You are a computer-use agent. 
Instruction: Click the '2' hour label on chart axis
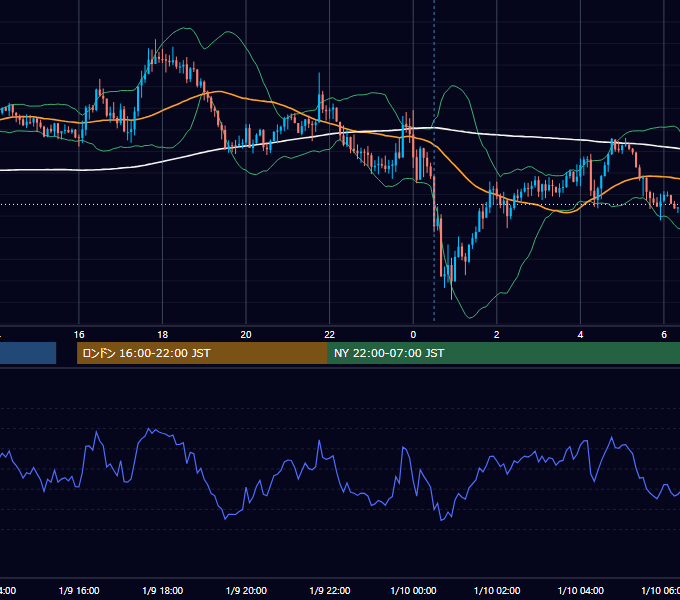click(497, 335)
